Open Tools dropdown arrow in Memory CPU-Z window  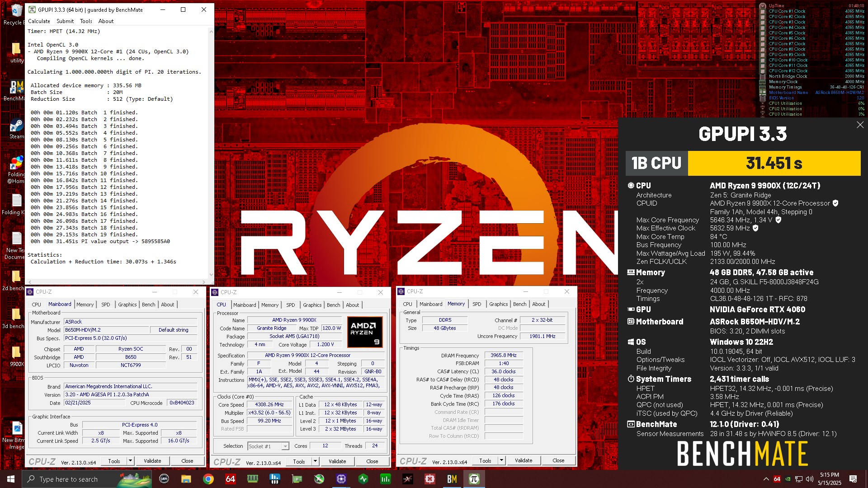point(501,460)
